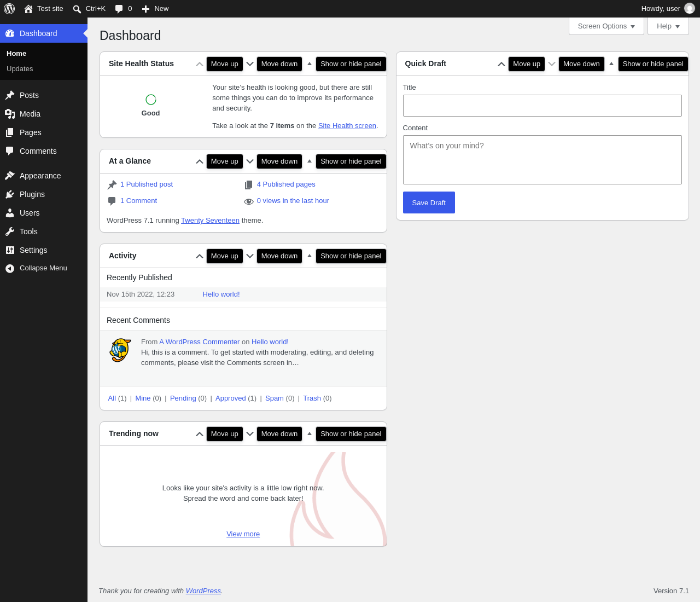Image resolution: width=700 pixels, height=602 pixels.
Task: Click Move down arrow on Activity panel
Action: (250, 256)
